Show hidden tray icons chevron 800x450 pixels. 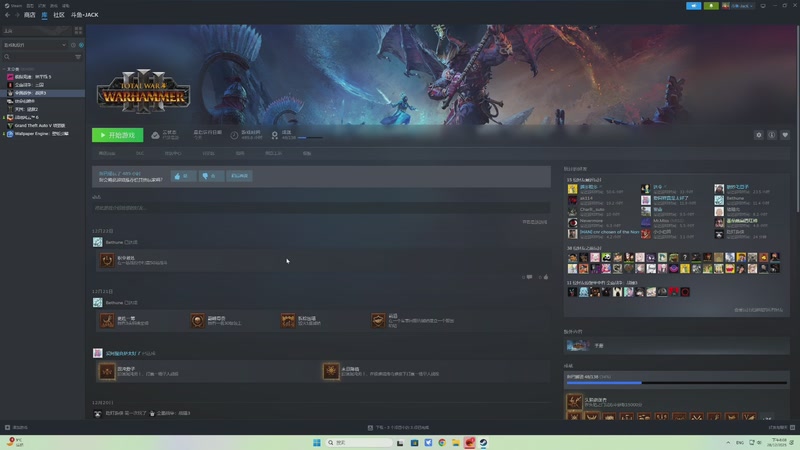click(x=728, y=442)
